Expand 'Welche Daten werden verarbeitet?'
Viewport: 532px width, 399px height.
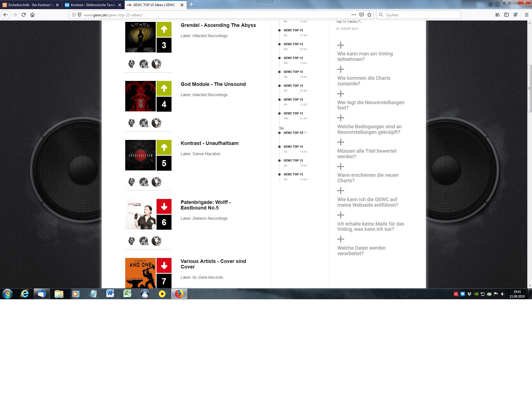click(x=341, y=239)
